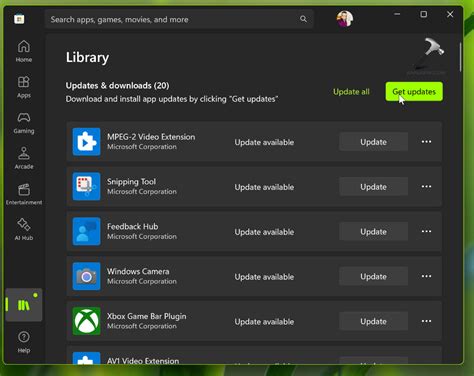Open AI Hub in sidebar
Image resolution: width=474 pixels, height=376 pixels.
coord(24,229)
